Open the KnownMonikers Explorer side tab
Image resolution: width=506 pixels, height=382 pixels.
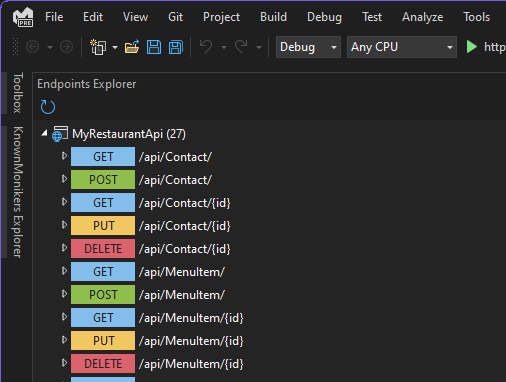pos(17,192)
